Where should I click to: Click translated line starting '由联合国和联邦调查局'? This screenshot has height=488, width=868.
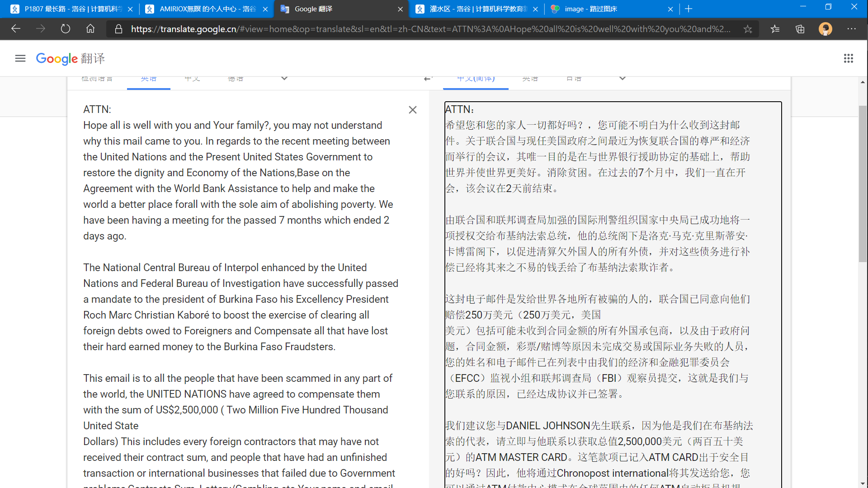(598, 220)
